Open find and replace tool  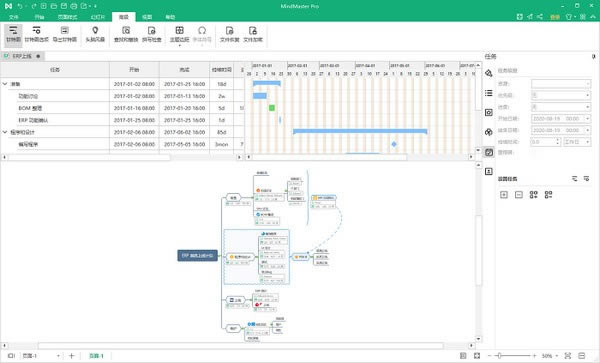tap(126, 34)
